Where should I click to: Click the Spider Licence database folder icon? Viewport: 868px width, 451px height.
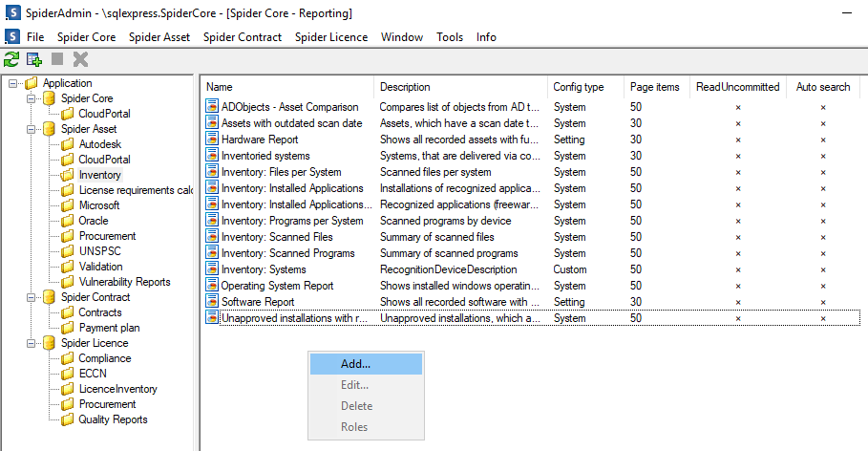[x=50, y=343]
